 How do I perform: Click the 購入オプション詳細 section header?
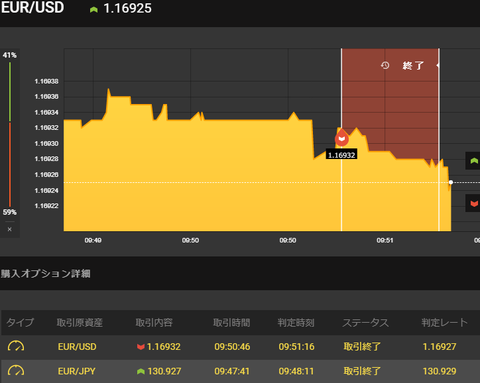[46, 274]
